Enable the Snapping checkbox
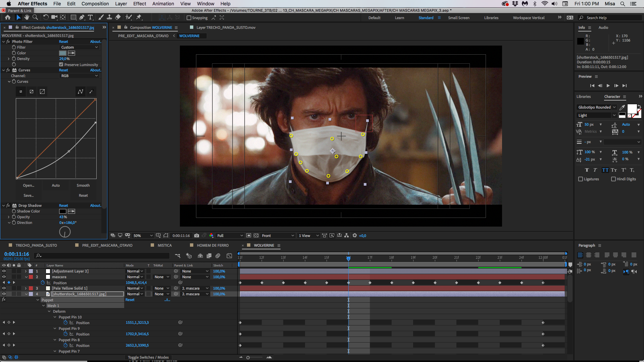Viewport: 644px width, 362px height. [189, 18]
